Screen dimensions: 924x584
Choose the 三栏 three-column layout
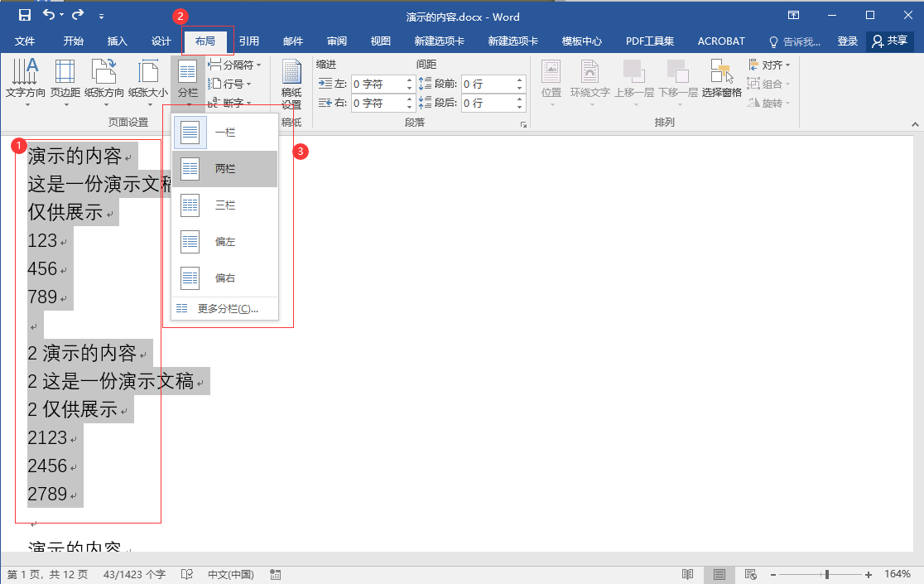(x=224, y=205)
